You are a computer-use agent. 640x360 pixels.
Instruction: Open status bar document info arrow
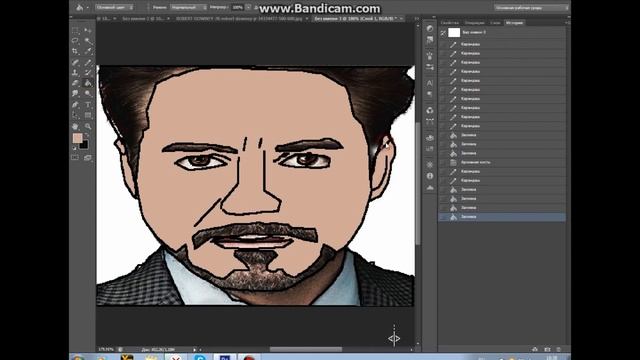pyautogui.click(x=195, y=349)
